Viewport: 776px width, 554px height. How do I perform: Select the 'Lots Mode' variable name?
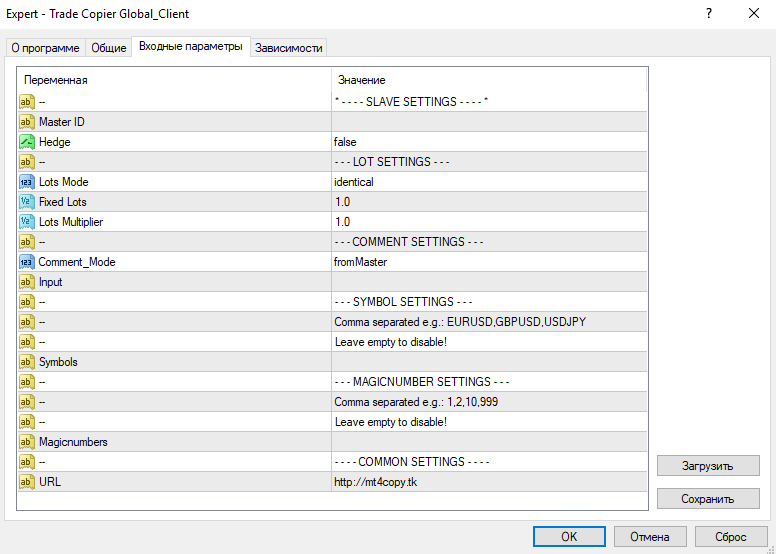[64, 182]
